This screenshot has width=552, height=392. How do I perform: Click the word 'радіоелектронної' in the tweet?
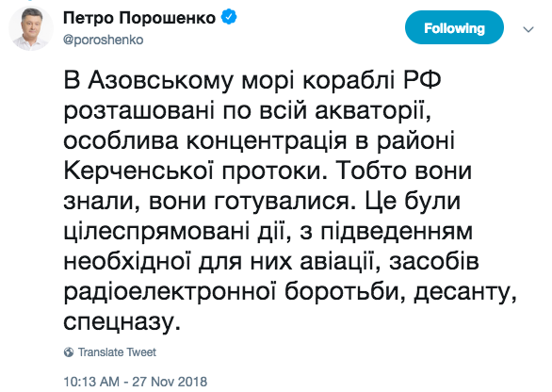170,292
